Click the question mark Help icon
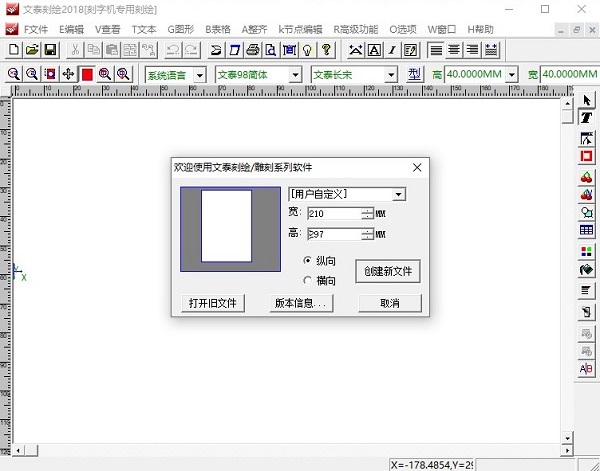Screen dimensions: 600x471 tap(326, 50)
